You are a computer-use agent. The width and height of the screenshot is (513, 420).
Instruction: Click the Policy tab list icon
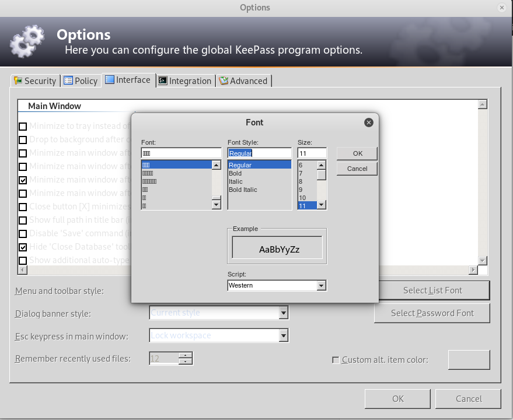click(x=68, y=80)
